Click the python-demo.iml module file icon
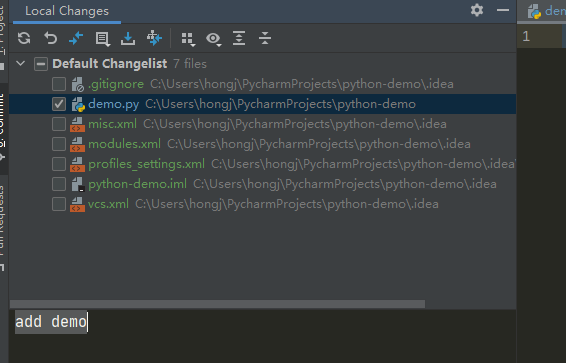Screen dimensions: 566x363 [x=77, y=184]
